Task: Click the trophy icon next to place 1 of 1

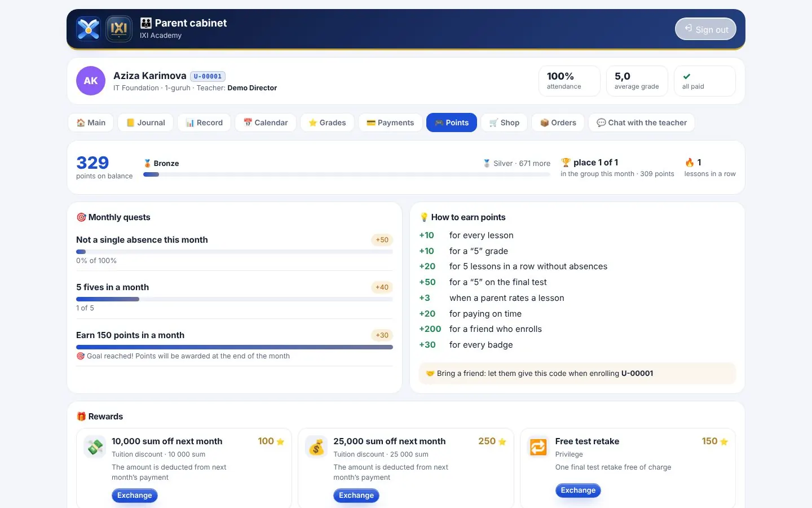Action: pos(566,163)
